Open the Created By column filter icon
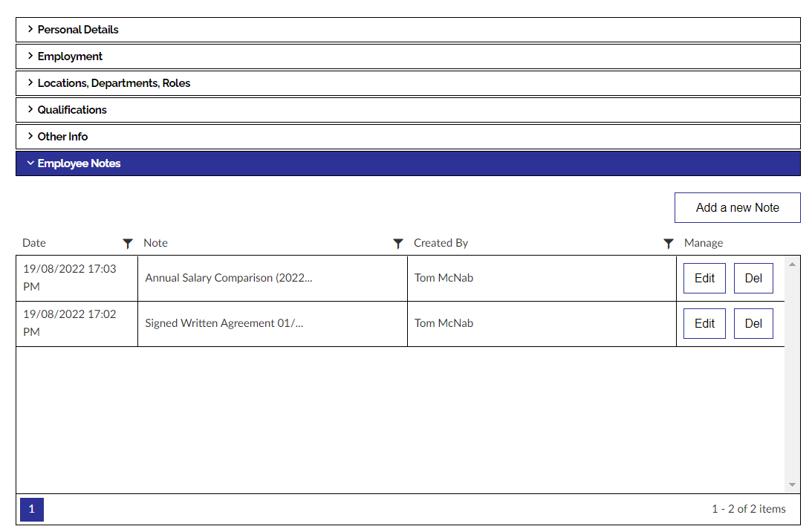The height and width of the screenshot is (532, 812). point(669,244)
